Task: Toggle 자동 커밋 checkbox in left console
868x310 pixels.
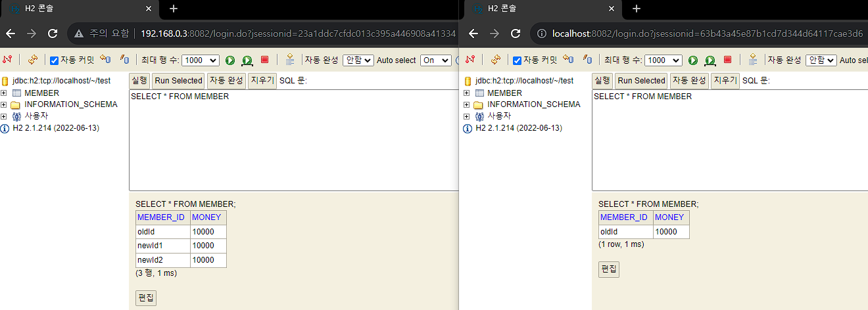Action: (55, 60)
